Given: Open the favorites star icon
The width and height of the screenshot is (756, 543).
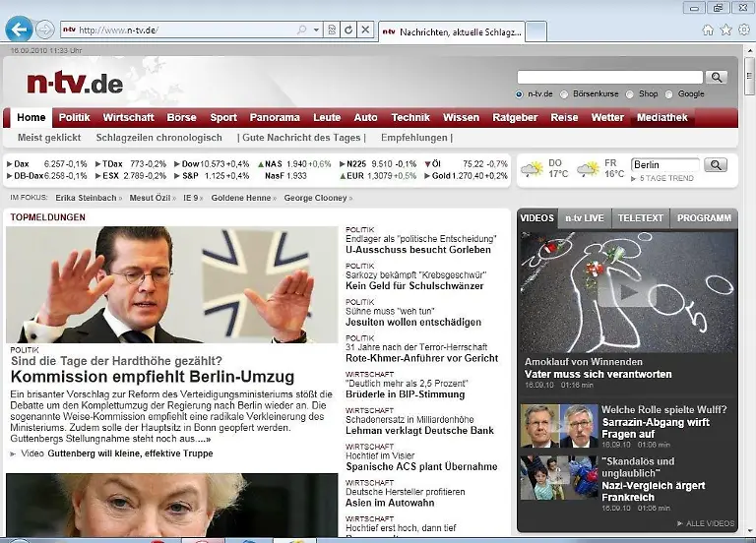Looking at the screenshot, I should 725,30.
